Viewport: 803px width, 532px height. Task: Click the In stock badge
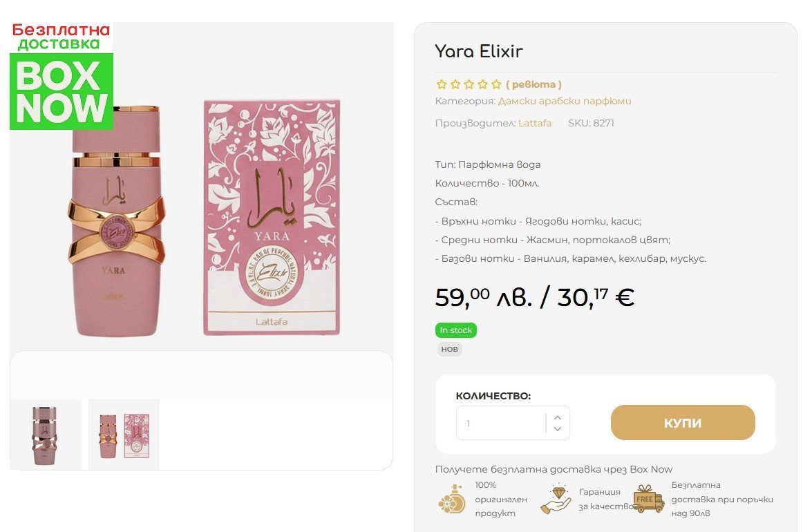[x=456, y=330]
